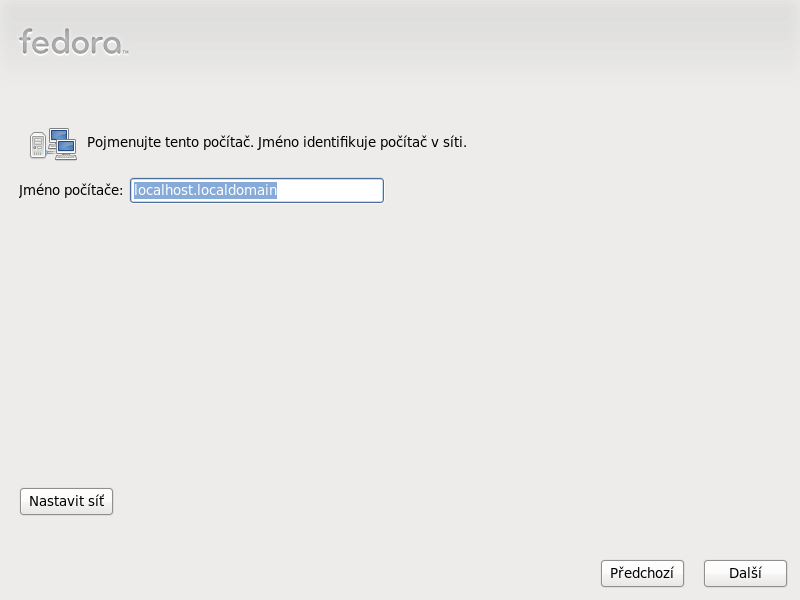
Task: Click the highlighted localhost.localdomain text
Action: (205, 190)
